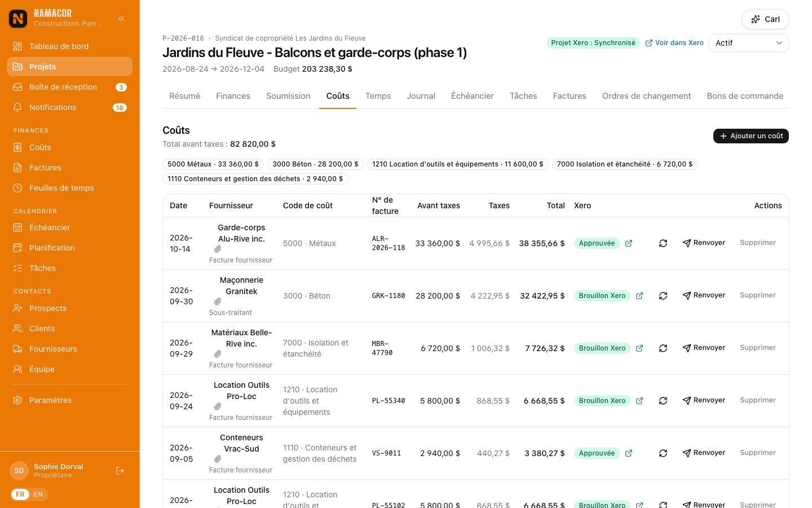Open the paperclip attachment for Conteneurs Vrac-Sud
The height and width of the screenshot is (508, 812).
coord(218,459)
